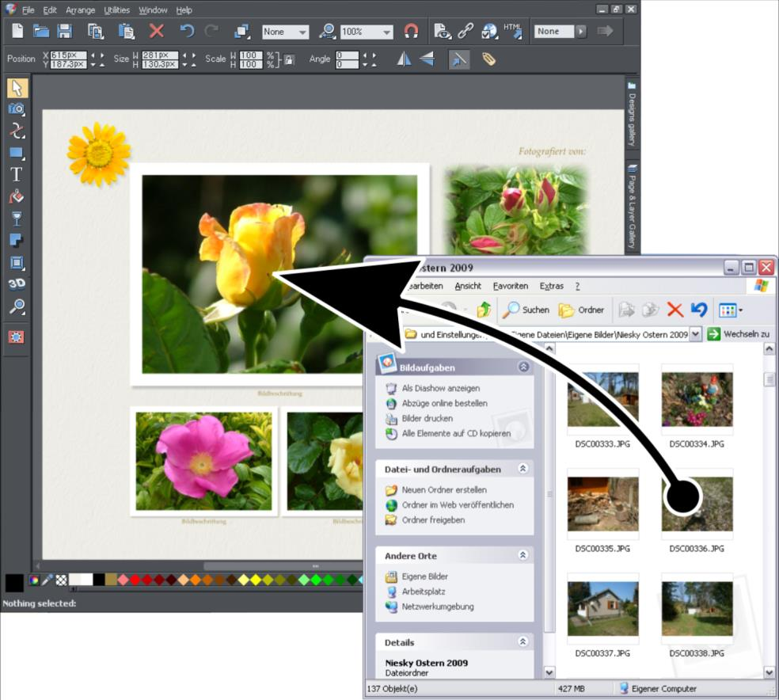Viewport: 779px width, 700px height.
Task: Select the Fill tool
Action: [x=17, y=196]
